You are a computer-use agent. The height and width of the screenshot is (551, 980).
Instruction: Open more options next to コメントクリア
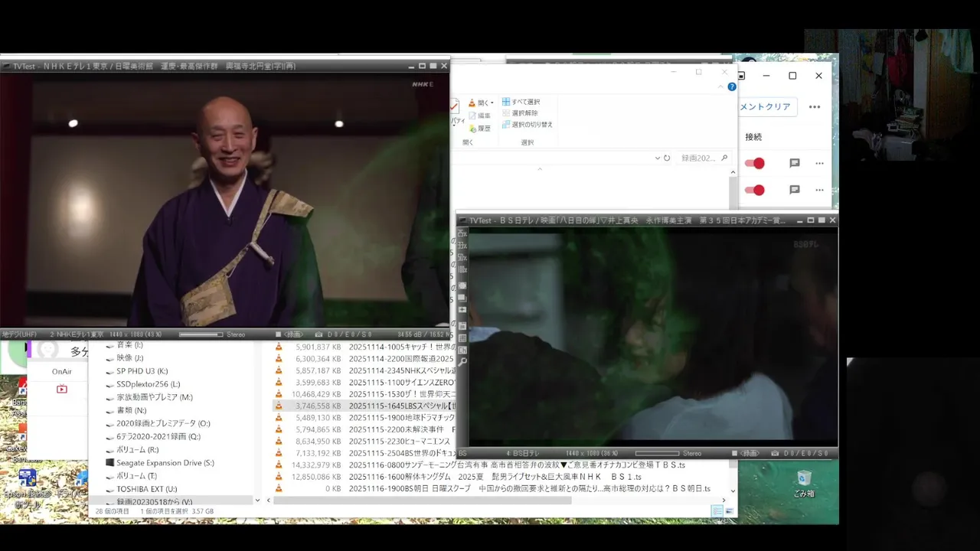[815, 107]
